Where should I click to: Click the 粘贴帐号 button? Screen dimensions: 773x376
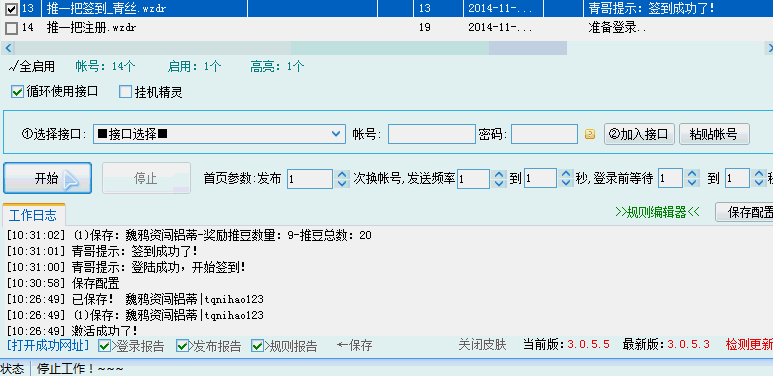[x=714, y=134]
